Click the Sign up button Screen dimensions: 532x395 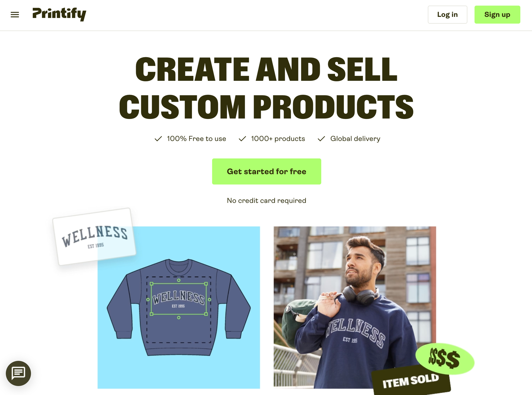click(x=497, y=15)
